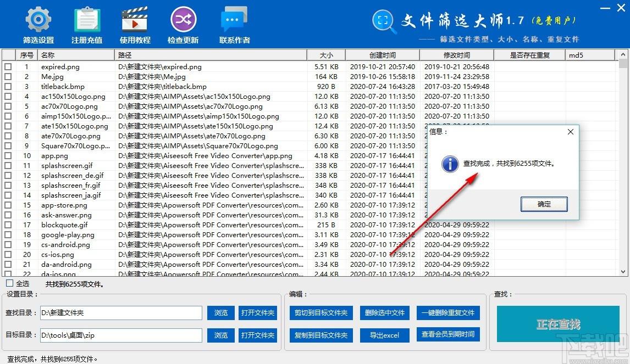
Task: Select checkbox for app-store.png row
Action: [8, 205]
